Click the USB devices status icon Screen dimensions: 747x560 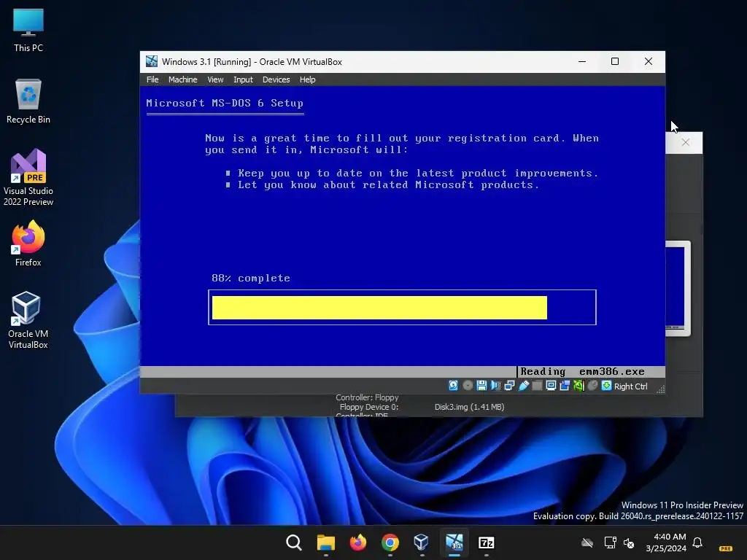pyautogui.click(x=524, y=386)
